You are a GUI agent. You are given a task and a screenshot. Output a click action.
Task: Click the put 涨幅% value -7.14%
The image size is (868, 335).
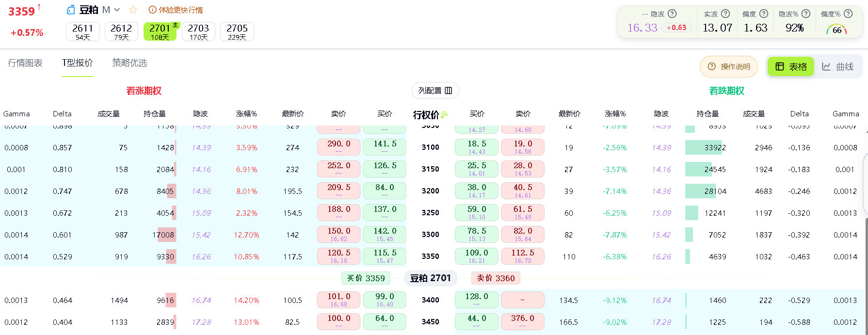615,191
